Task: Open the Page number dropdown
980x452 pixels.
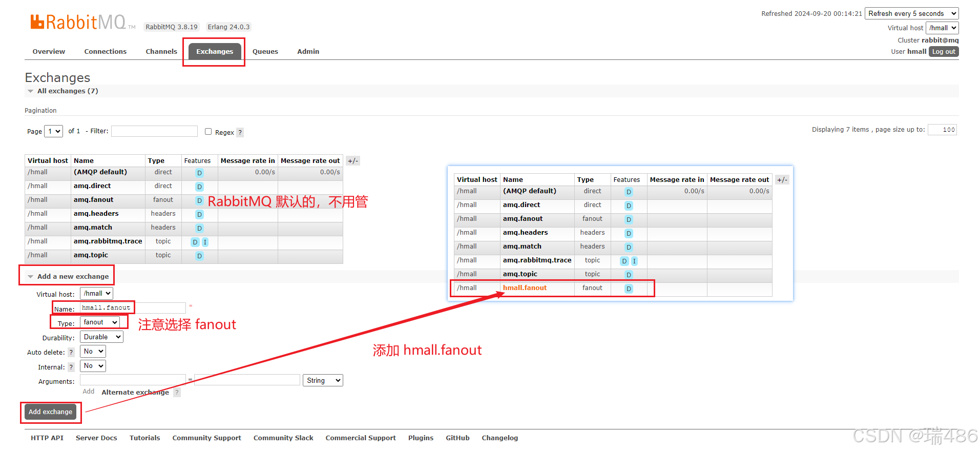Action: point(53,131)
